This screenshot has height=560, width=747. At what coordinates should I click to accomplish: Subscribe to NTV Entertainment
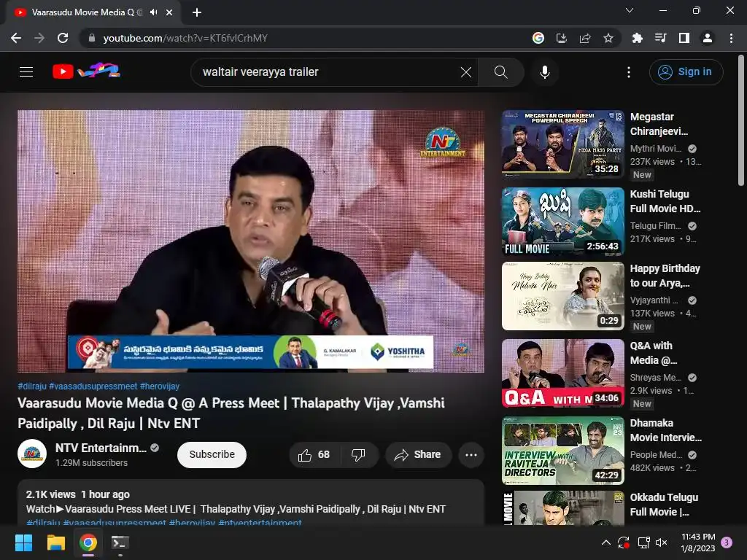click(212, 455)
